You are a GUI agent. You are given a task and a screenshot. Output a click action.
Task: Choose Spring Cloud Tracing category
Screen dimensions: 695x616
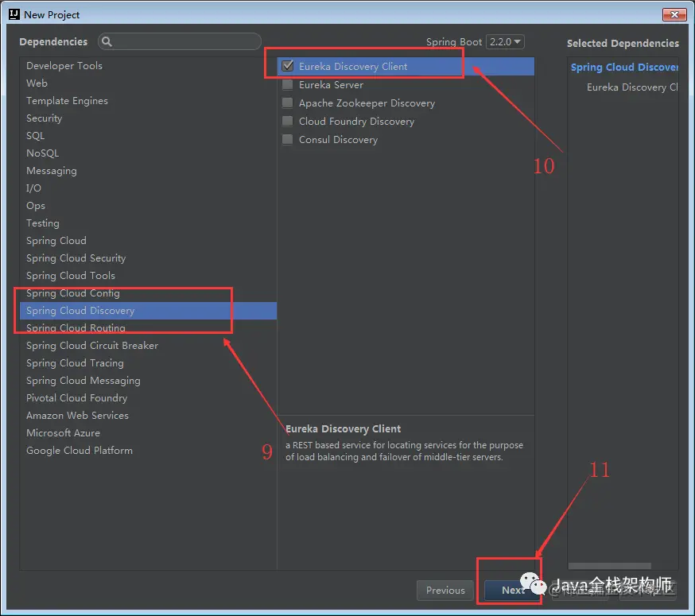(148, 363)
